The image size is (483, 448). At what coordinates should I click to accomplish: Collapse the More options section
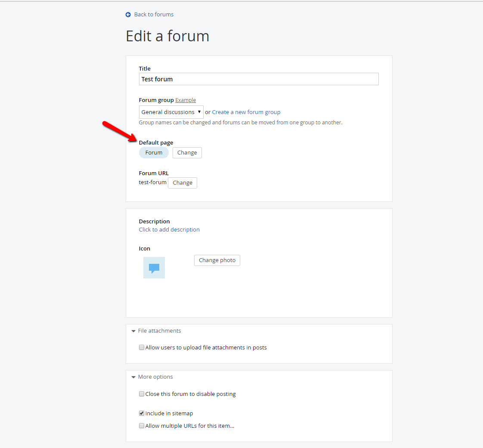click(152, 377)
